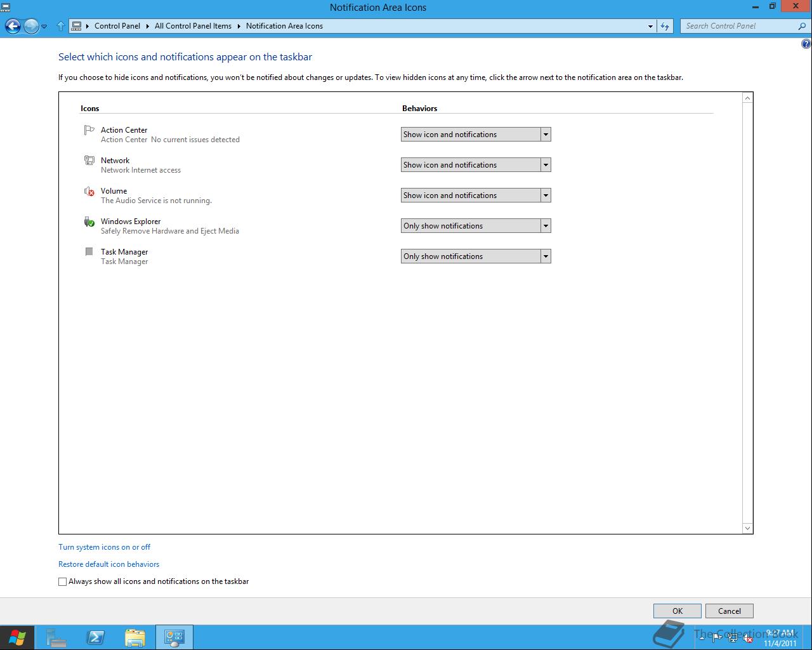The width and height of the screenshot is (812, 650).
Task: Click the taskbar clock date 11/4/2011
Action: (780, 643)
